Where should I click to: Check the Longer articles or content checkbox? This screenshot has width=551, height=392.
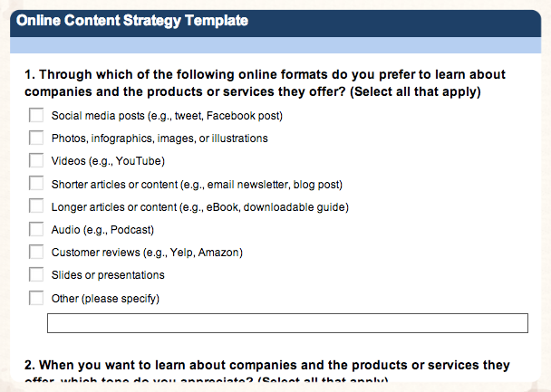[36, 206]
